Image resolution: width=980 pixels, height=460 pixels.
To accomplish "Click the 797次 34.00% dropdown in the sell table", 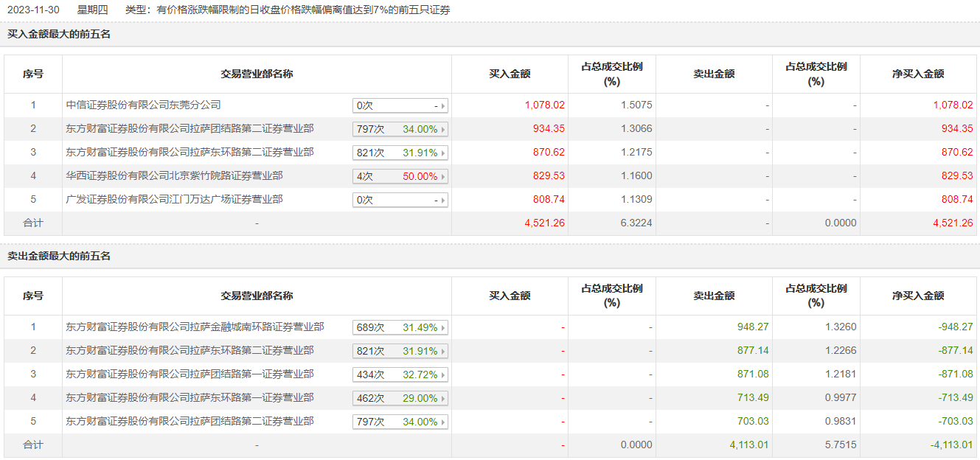I will [x=400, y=422].
